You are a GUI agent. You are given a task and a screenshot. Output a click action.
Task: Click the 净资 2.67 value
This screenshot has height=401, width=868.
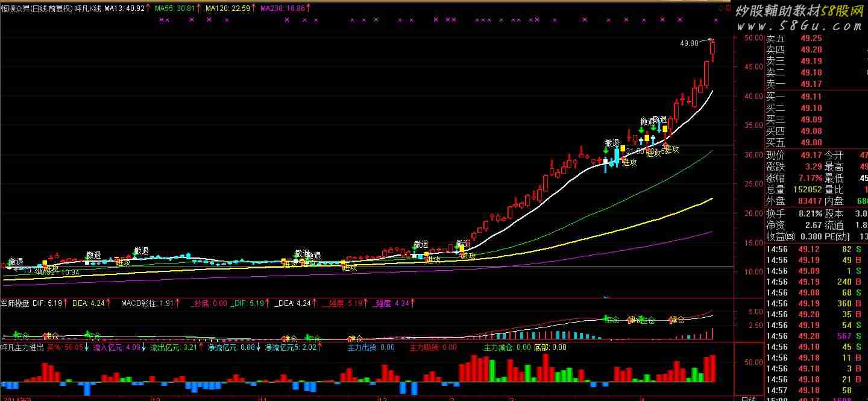tap(814, 225)
